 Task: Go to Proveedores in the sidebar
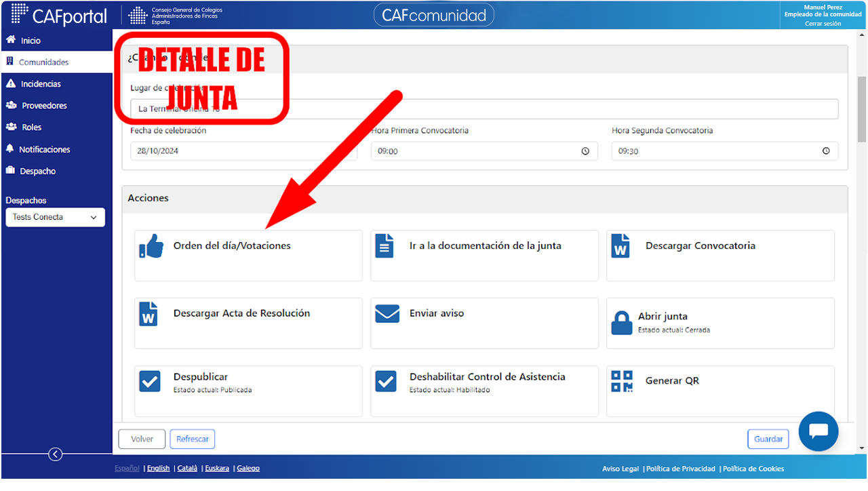coord(44,106)
